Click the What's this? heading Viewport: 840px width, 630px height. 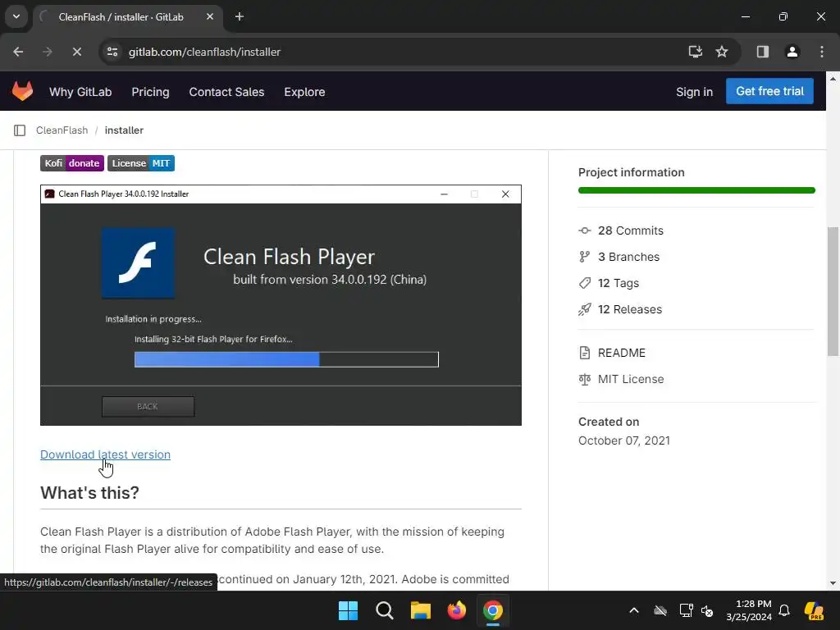(89, 493)
